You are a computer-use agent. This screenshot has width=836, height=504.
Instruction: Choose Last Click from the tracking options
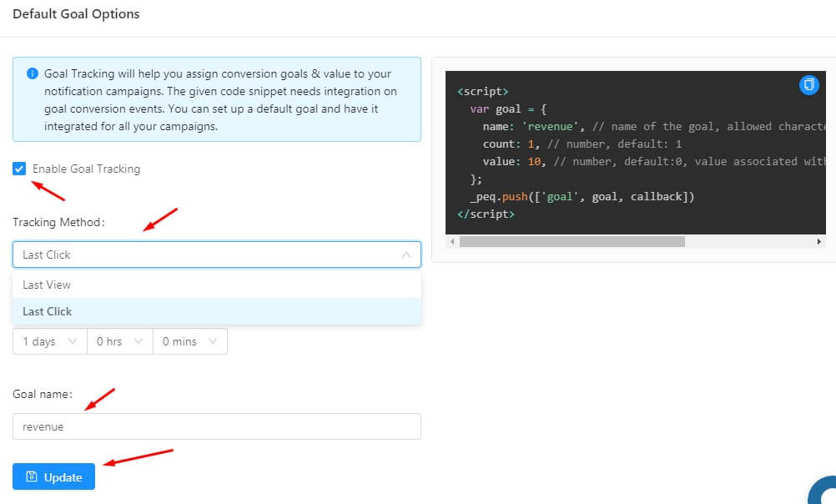point(216,311)
